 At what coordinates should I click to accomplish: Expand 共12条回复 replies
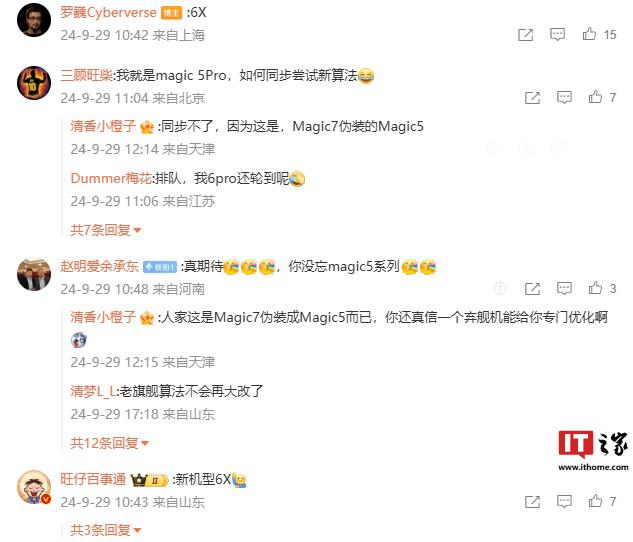pyautogui.click(x=109, y=443)
